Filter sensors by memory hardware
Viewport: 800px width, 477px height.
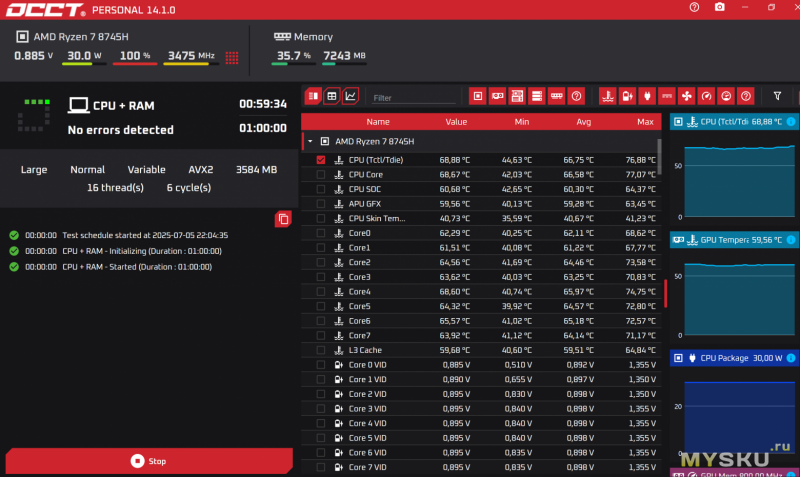tap(557, 96)
